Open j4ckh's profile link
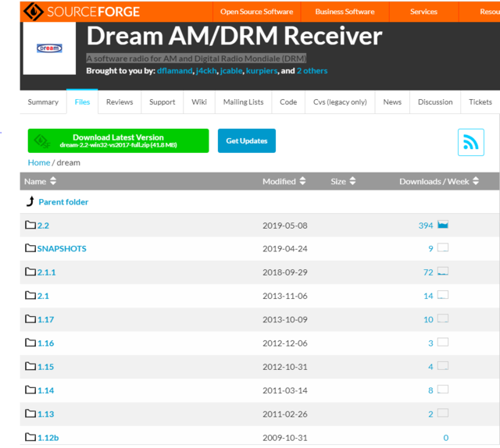This screenshot has height=448, width=500. point(206,70)
